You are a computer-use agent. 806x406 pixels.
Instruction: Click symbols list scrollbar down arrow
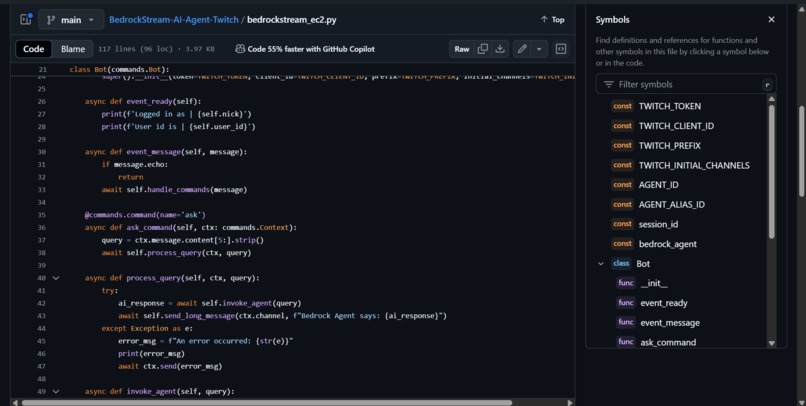click(x=772, y=343)
